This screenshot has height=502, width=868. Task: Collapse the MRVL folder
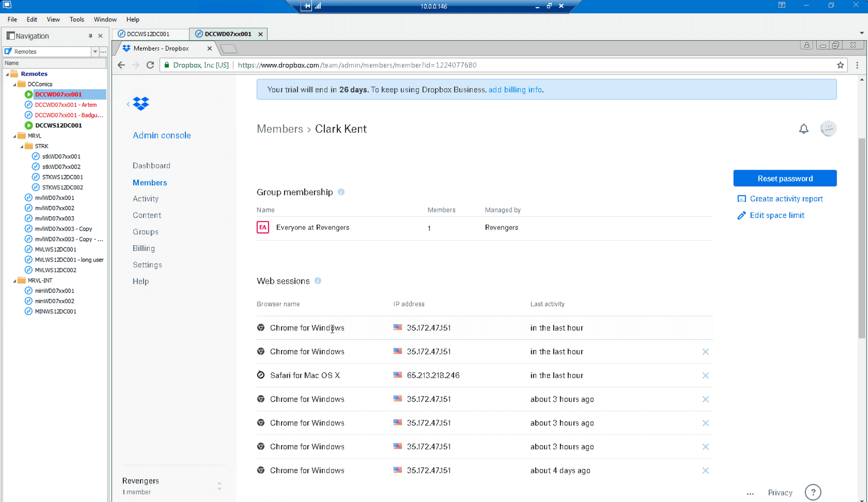point(14,136)
